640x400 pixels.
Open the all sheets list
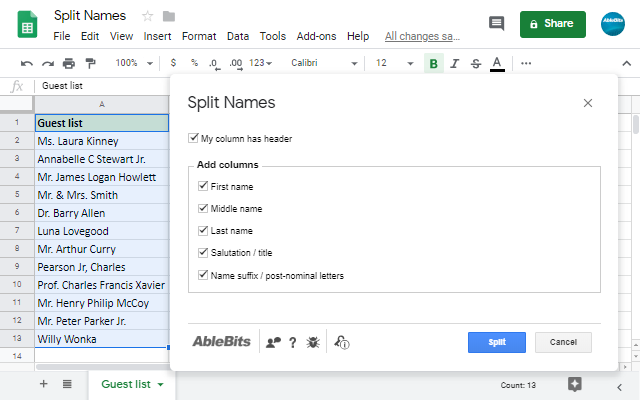pos(67,384)
